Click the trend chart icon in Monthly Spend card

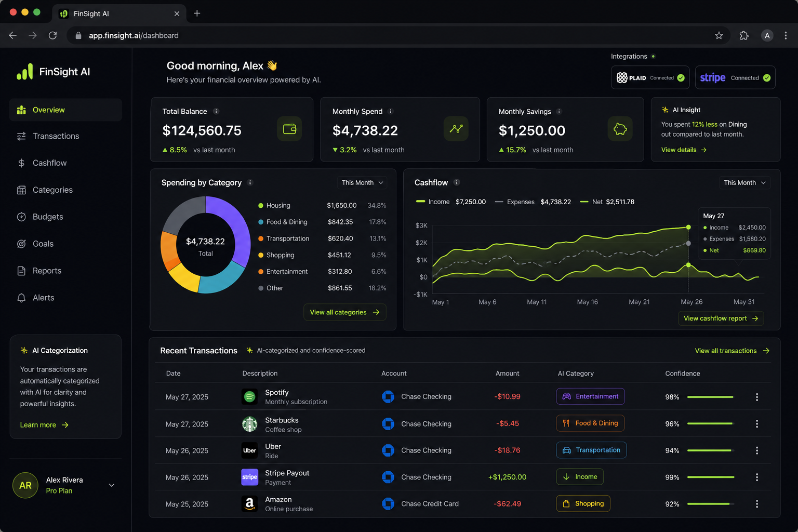point(456,129)
